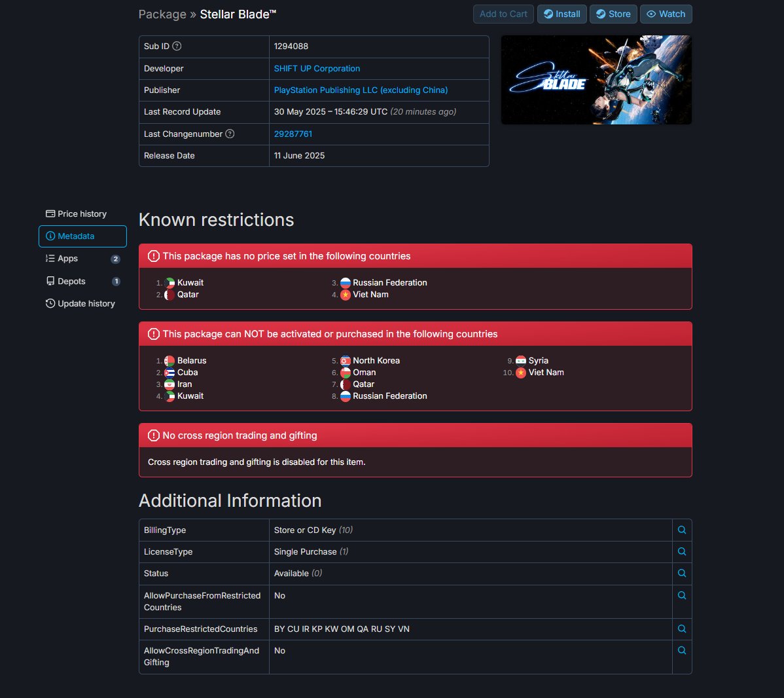Viewport: 784px width, 698px height.
Task: Open the Price history tab
Action: [82, 213]
